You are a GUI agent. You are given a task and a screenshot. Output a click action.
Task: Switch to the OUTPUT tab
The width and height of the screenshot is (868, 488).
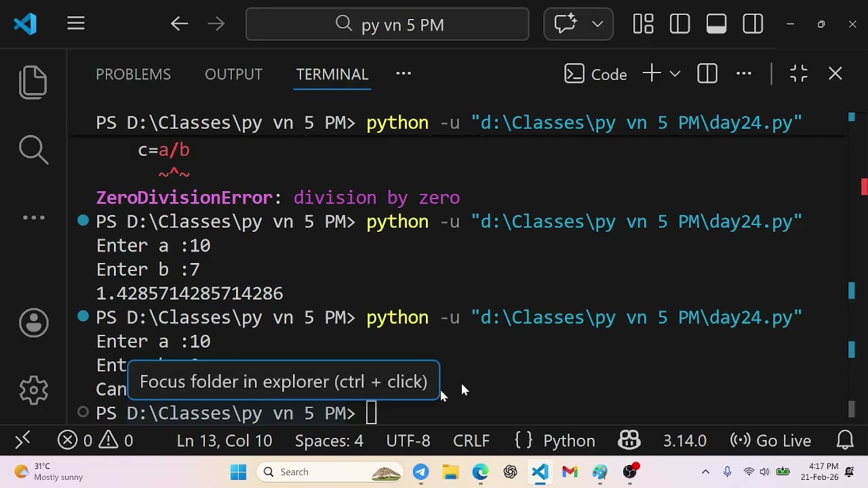click(x=233, y=74)
